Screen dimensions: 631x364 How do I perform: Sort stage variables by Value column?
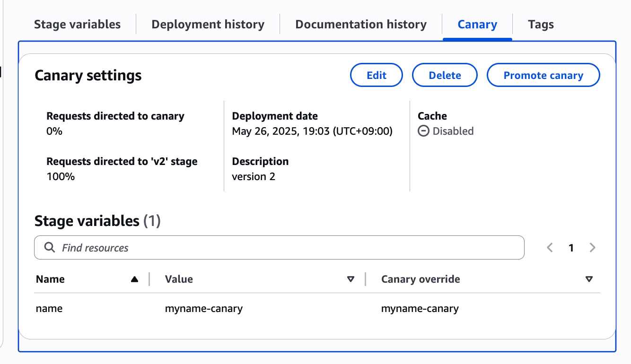[x=351, y=279]
